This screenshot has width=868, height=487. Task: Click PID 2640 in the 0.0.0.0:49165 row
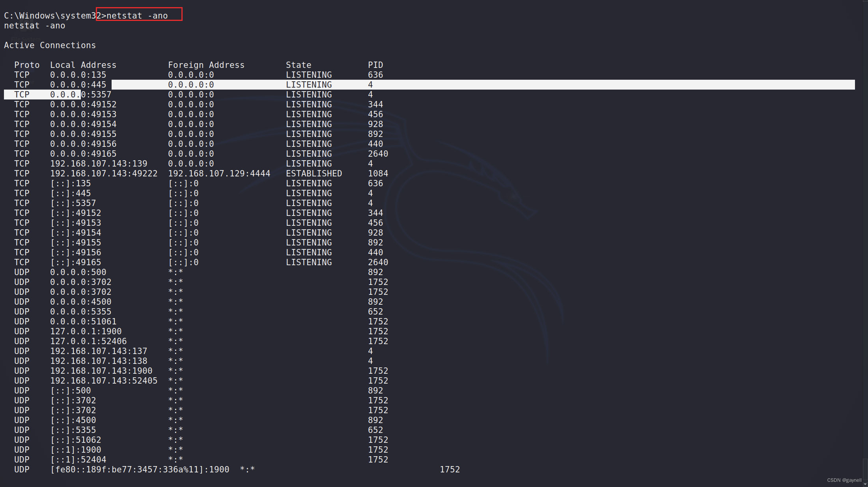click(378, 154)
